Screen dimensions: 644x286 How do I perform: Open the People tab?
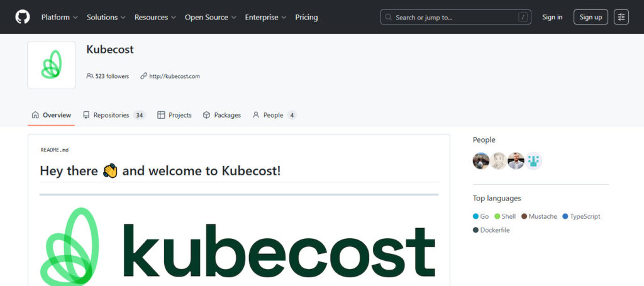coord(274,115)
